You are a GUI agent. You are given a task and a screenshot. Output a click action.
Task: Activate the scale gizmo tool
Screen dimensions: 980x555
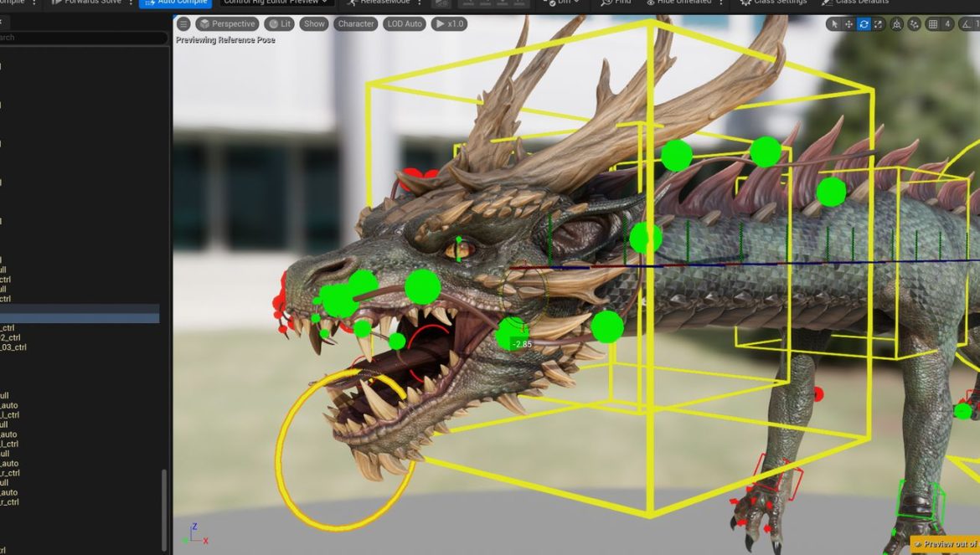878,24
